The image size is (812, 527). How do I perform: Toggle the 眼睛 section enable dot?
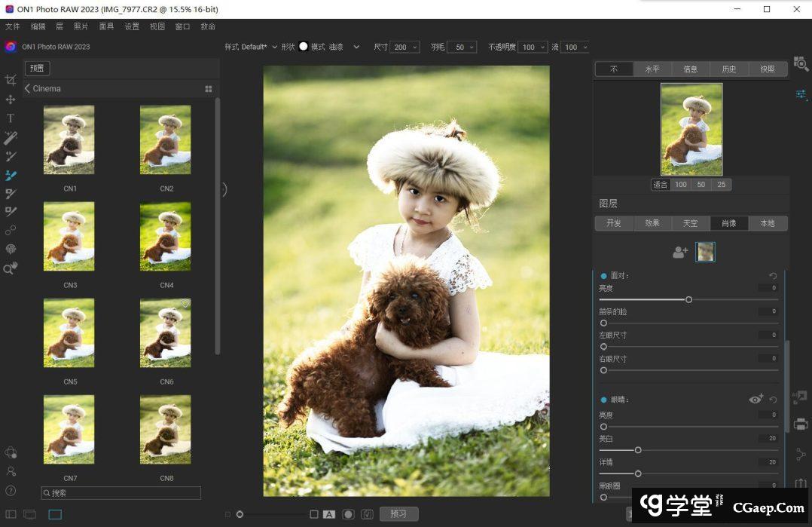coord(603,400)
